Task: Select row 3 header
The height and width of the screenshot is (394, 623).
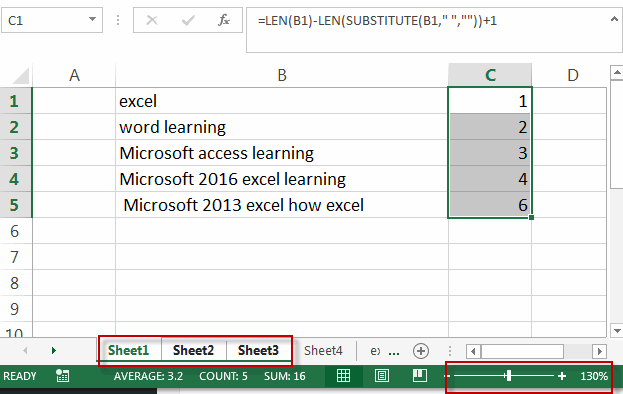Action: pyautogui.click(x=14, y=153)
